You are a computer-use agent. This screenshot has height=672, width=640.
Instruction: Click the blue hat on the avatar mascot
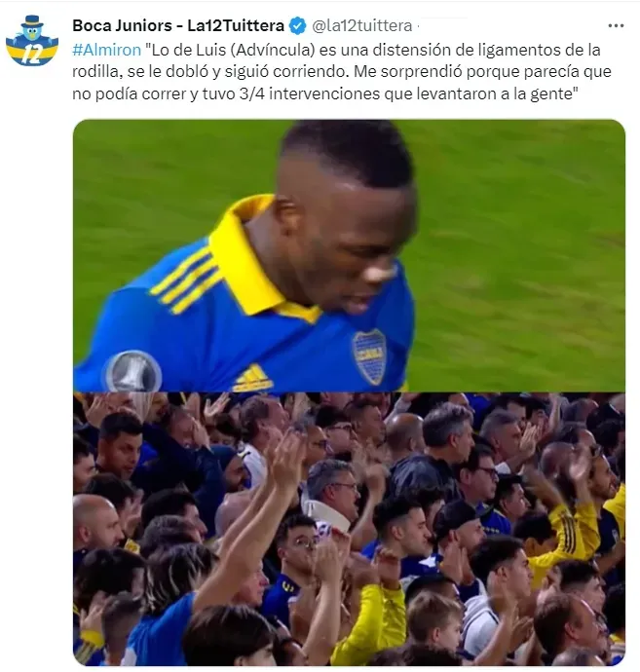tap(32, 21)
